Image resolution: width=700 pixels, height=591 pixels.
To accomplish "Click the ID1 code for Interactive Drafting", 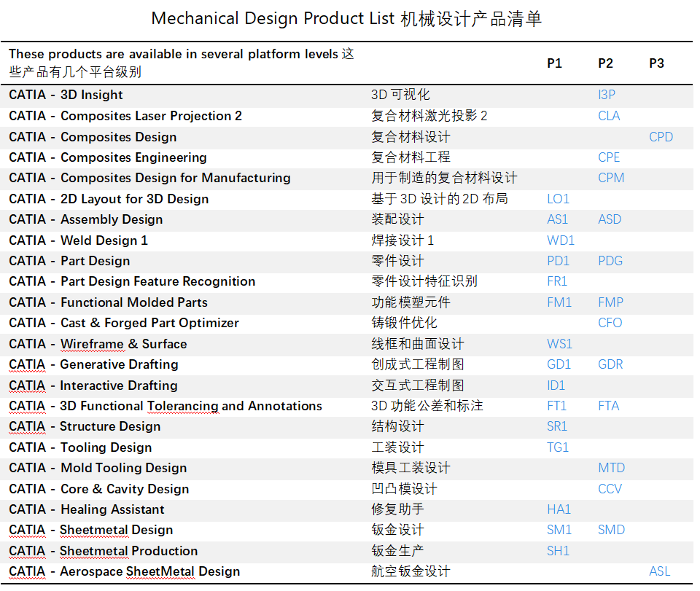I will click(556, 385).
